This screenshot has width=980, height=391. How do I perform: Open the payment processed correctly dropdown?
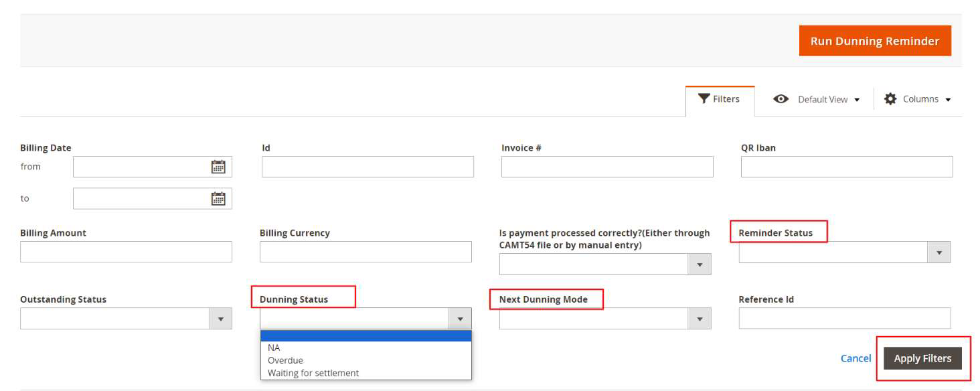pos(700,264)
